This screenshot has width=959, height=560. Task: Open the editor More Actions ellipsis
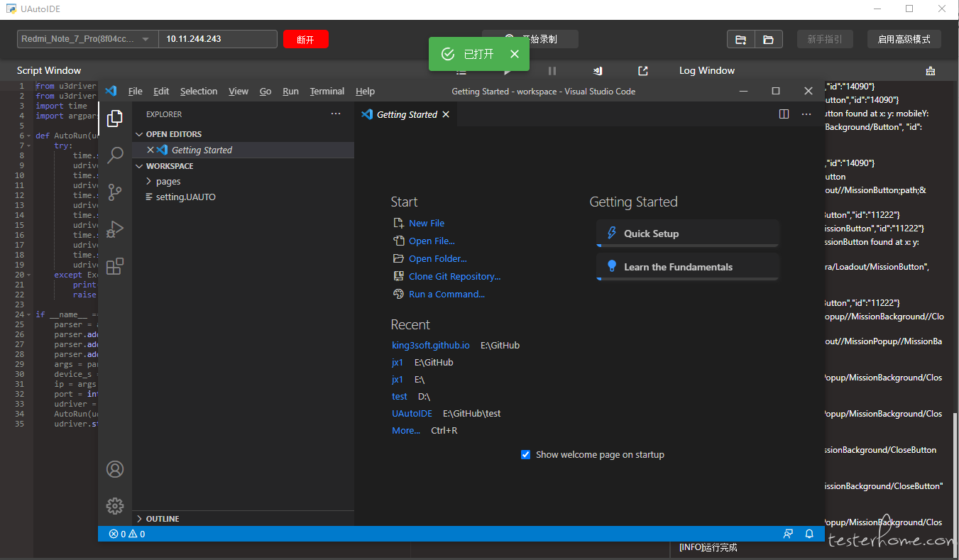point(806,114)
